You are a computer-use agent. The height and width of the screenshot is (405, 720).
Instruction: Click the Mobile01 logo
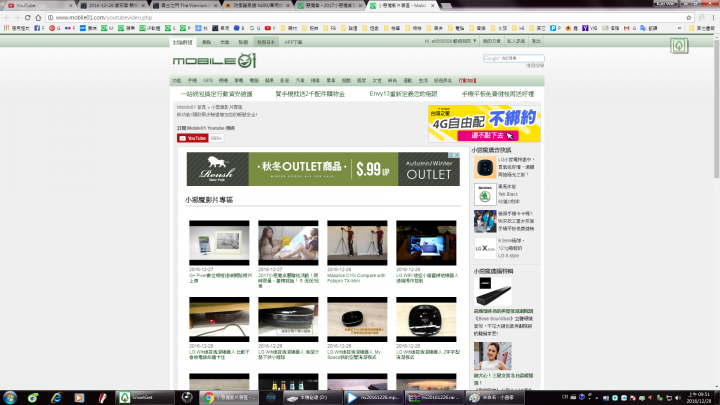point(214,61)
